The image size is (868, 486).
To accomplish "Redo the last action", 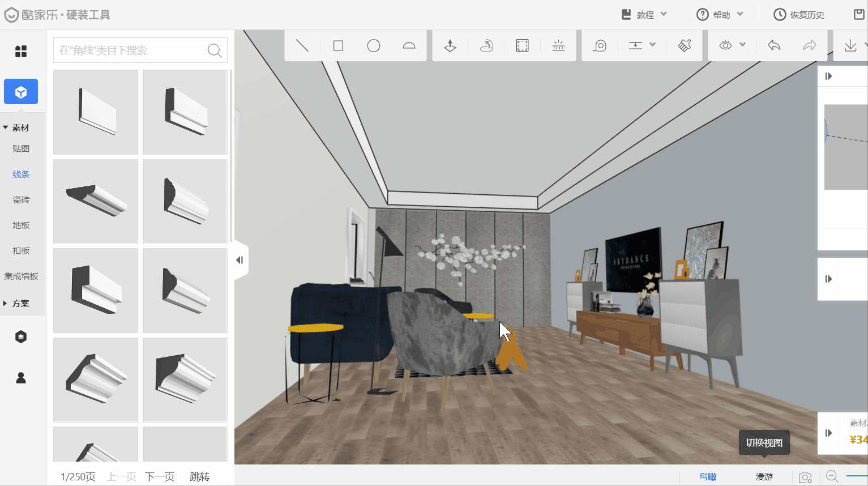I will pyautogui.click(x=810, y=45).
